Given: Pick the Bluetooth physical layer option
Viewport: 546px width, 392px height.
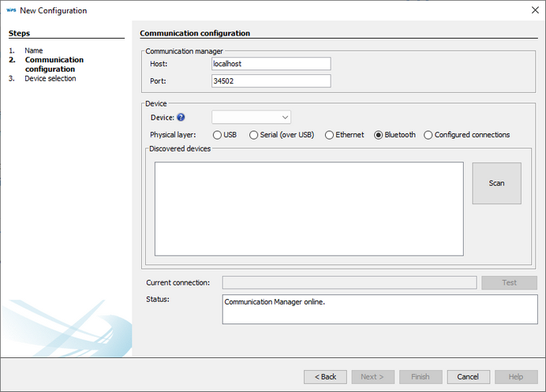Looking at the screenshot, I should click(x=379, y=135).
